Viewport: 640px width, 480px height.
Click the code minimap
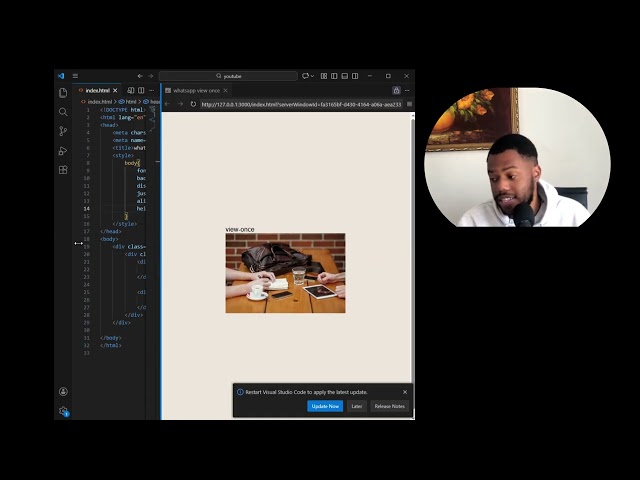pyautogui.click(x=152, y=119)
